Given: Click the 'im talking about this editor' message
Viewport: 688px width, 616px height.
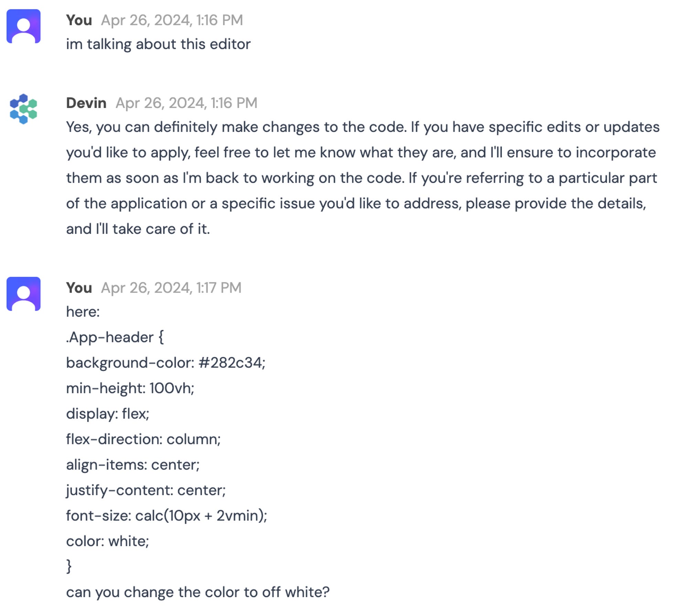Looking at the screenshot, I should tap(158, 44).
